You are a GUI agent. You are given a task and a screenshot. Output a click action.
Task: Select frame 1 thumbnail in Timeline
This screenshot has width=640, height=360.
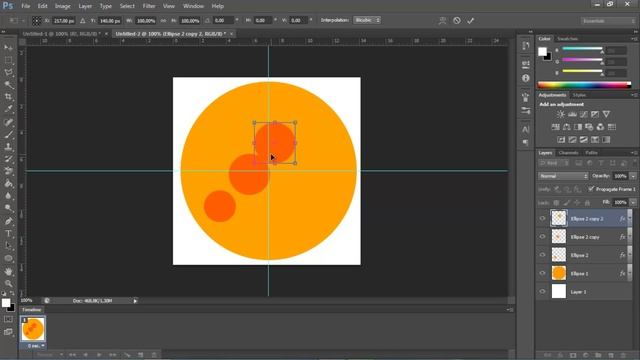click(33, 329)
